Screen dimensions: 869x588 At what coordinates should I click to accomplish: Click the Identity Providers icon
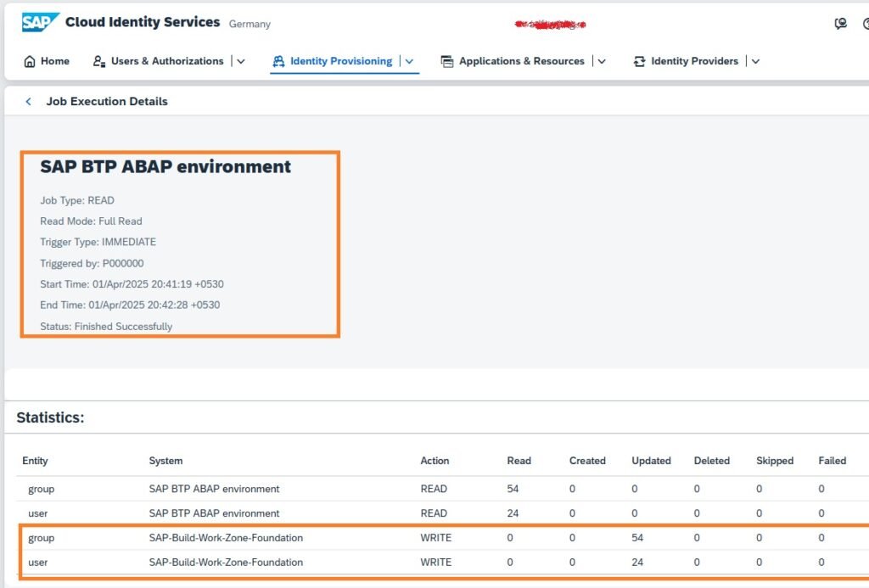(x=639, y=62)
